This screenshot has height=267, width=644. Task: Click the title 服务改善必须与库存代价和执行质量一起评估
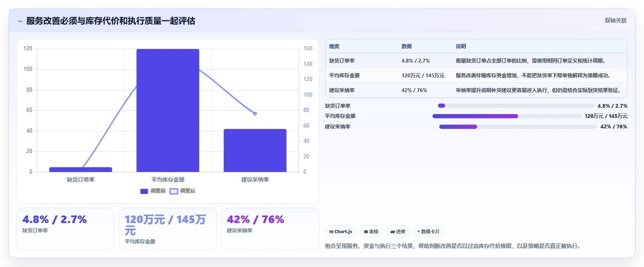point(111,21)
